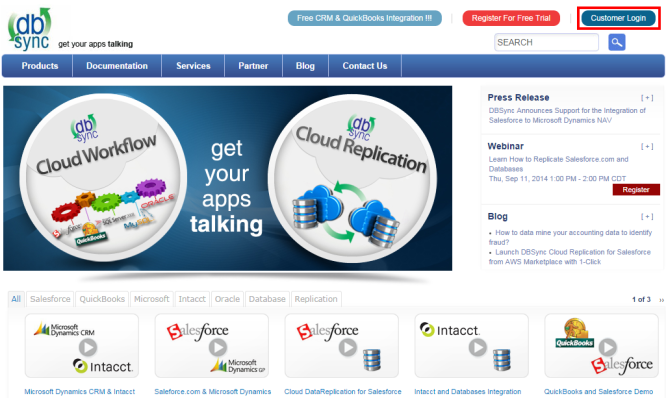
Task: Select the Intacct filter tab
Action: pos(192,299)
